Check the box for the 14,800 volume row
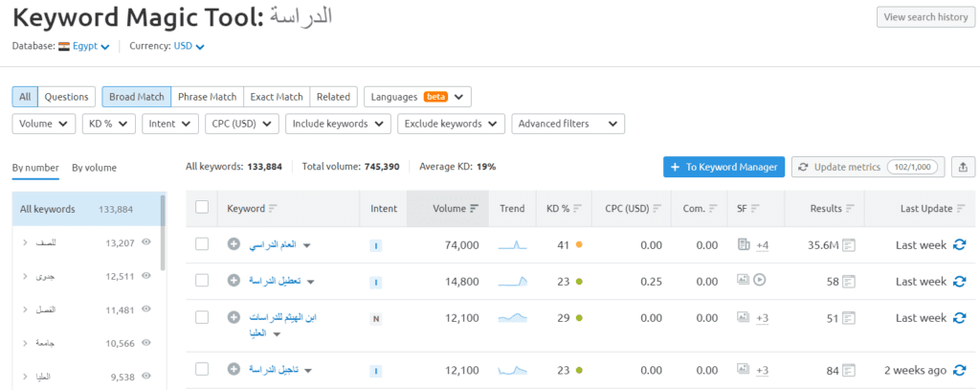The width and height of the screenshot is (980, 390). click(202, 281)
